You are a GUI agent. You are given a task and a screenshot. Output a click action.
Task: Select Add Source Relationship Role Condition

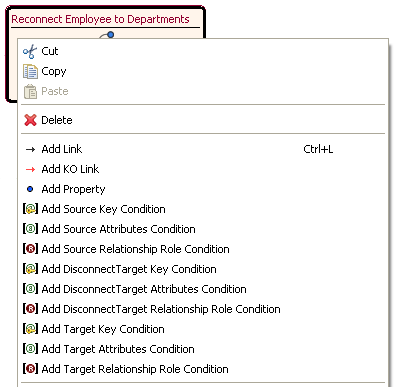[203, 249]
